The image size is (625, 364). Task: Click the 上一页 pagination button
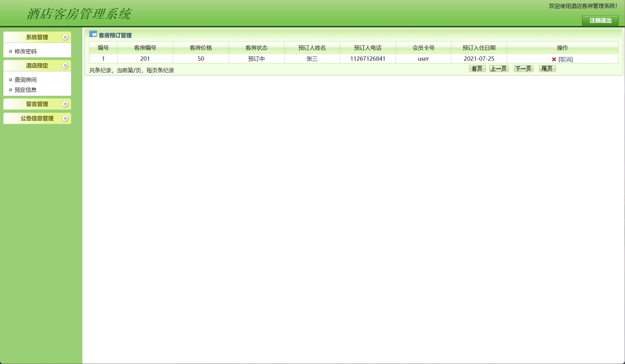point(500,69)
